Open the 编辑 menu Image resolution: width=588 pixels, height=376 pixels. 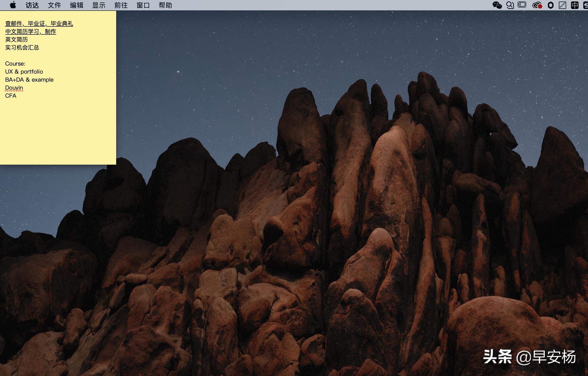[x=77, y=5]
